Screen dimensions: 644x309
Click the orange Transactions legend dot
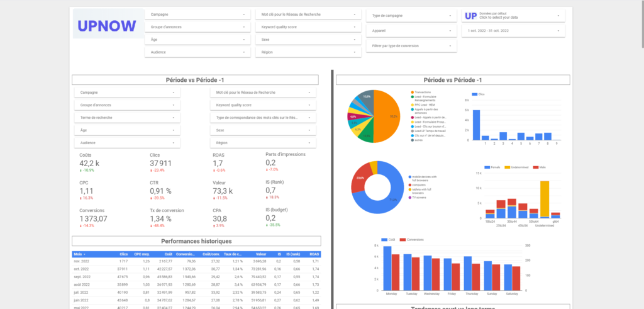point(412,93)
